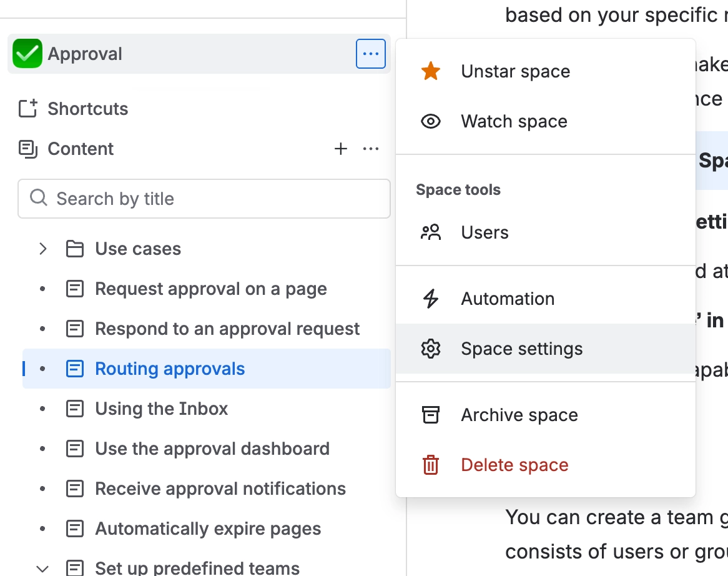Screen dimensions: 728x576
Task: Open Automation from the menu
Action: [x=546, y=299]
